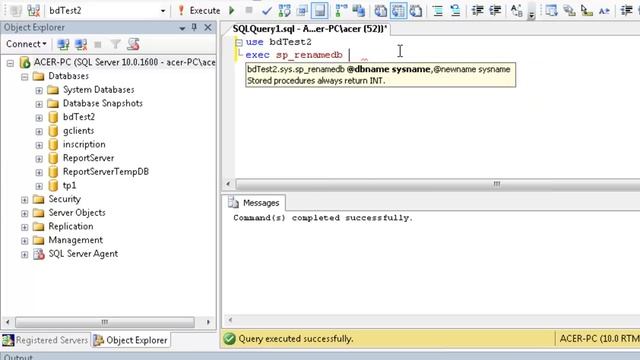Display word completion icon
The height and width of the screenshot is (360, 640).
pos(604,11)
